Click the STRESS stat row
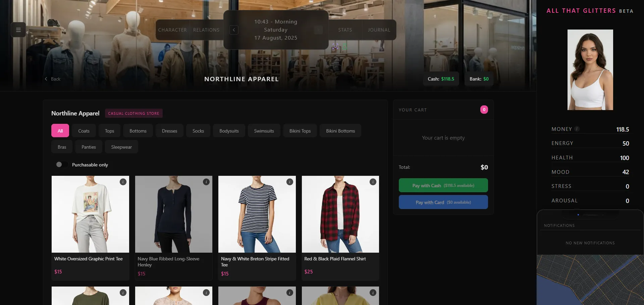Viewport: 644px width, 305px height. coord(590,186)
